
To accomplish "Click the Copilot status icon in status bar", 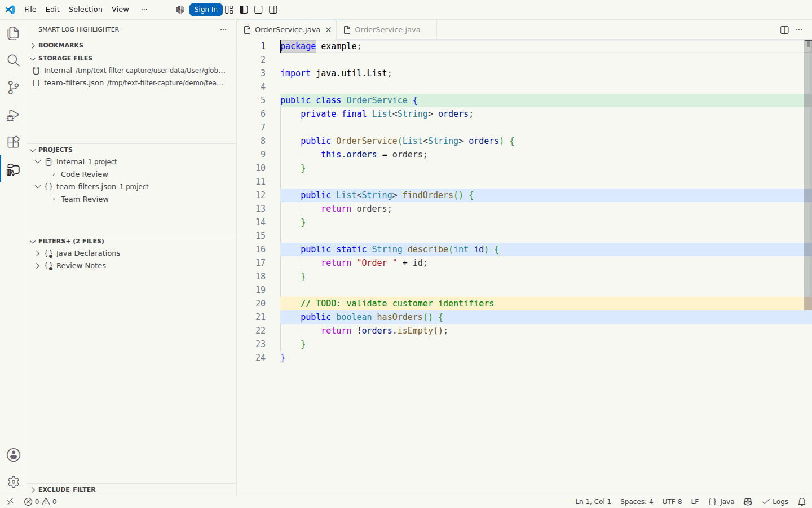I will point(748,502).
